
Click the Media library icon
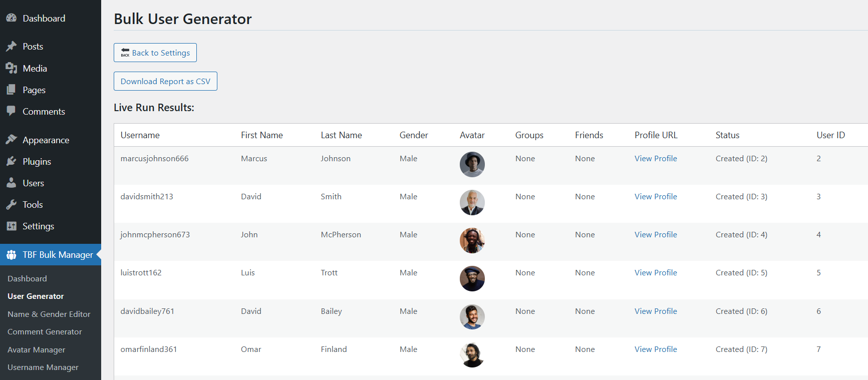point(11,68)
